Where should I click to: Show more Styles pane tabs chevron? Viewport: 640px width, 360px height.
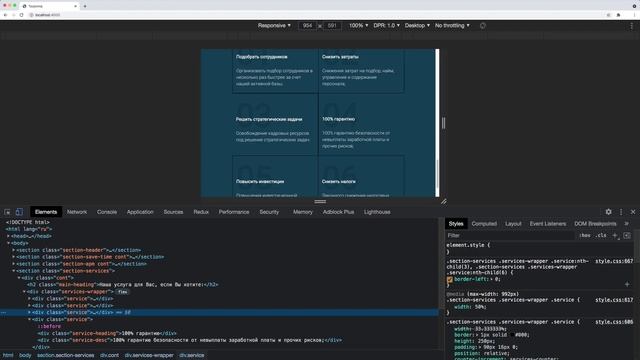pos(627,224)
